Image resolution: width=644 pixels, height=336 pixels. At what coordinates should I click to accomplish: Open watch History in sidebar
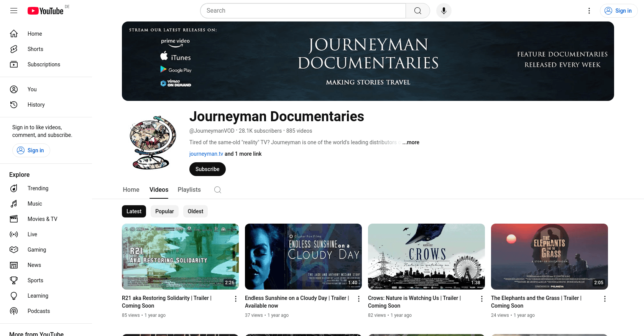[x=36, y=105]
